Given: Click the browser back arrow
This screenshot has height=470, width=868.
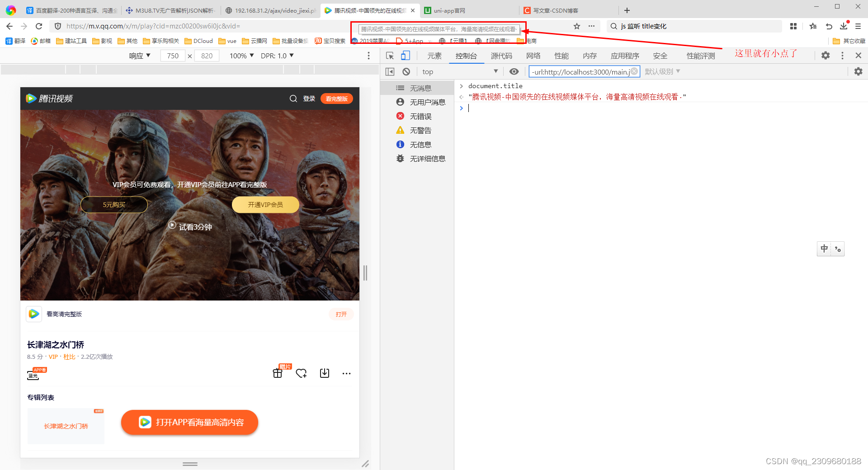Looking at the screenshot, I should click(x=9, y=26).
